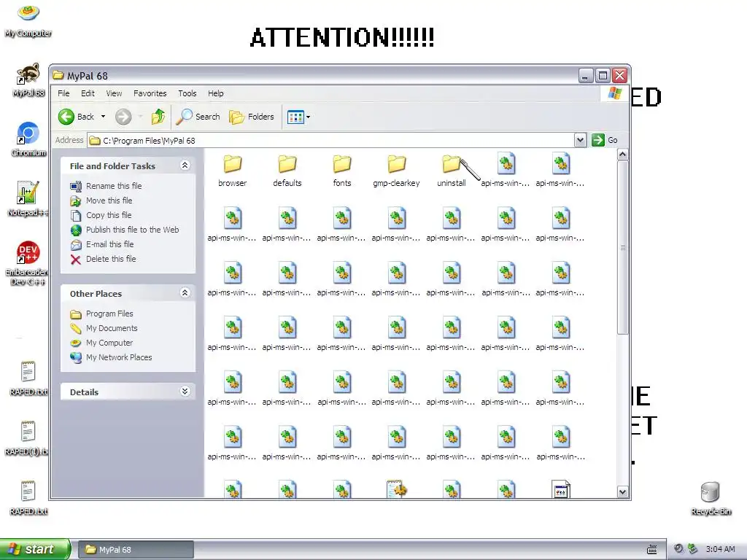Screen dimensions: 747x560
Task: Collapse the File and Folder Tasks panel
Action: coord(185,166)
